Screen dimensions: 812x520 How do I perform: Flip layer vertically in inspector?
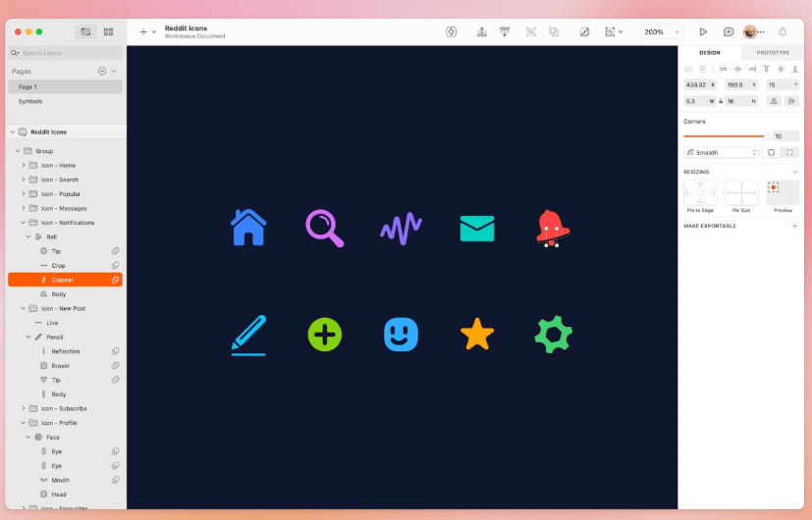(x=791, y=101)
